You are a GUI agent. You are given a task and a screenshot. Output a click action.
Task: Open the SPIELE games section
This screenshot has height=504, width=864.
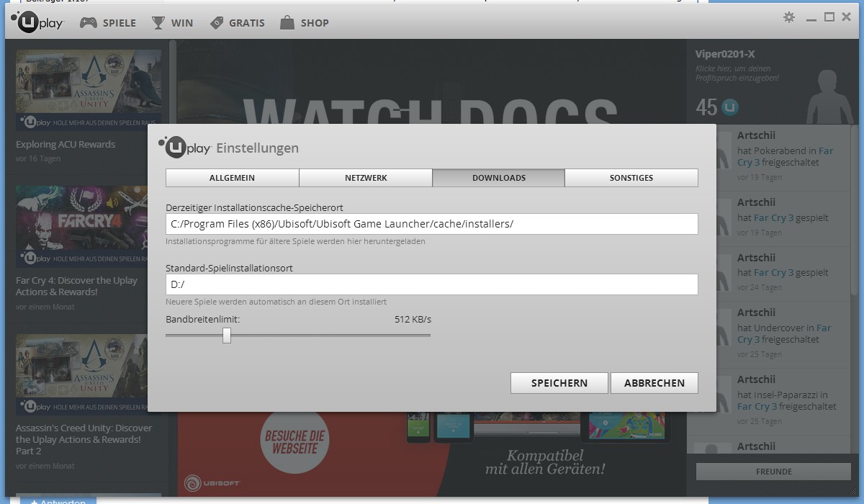click(107, 23)
